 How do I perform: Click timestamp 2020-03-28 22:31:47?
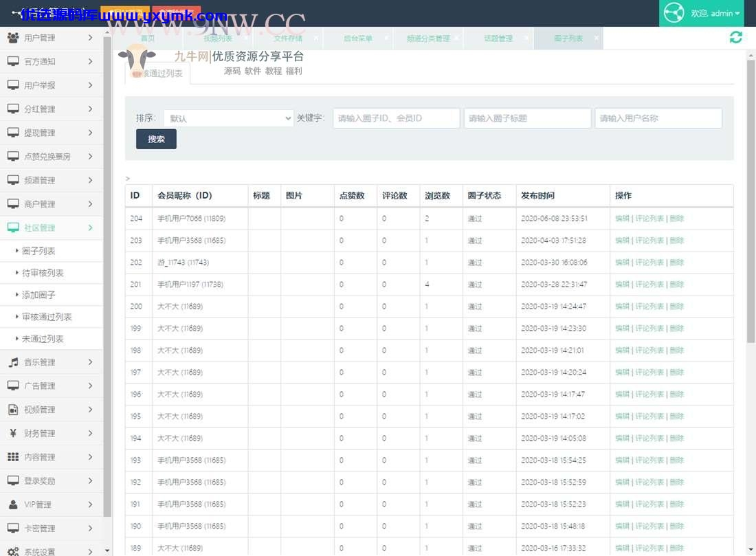click(x=554, y=285)
